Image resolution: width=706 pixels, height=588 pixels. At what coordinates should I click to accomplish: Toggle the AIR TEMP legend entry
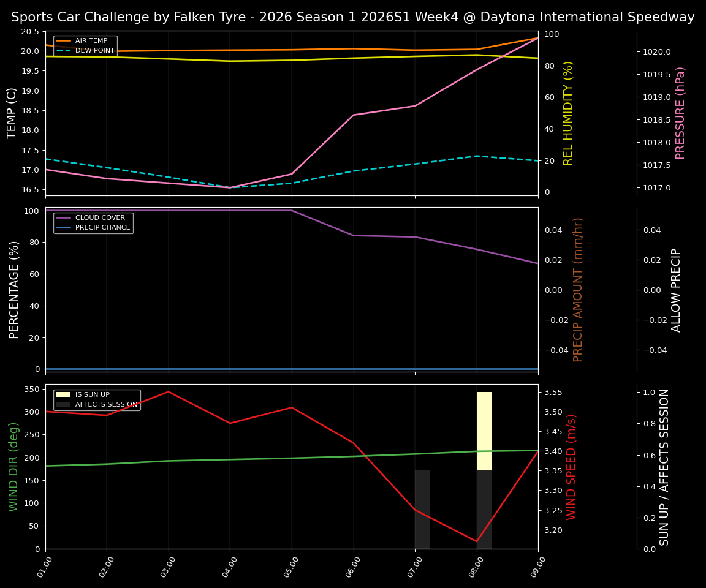[x=91, y=40]
